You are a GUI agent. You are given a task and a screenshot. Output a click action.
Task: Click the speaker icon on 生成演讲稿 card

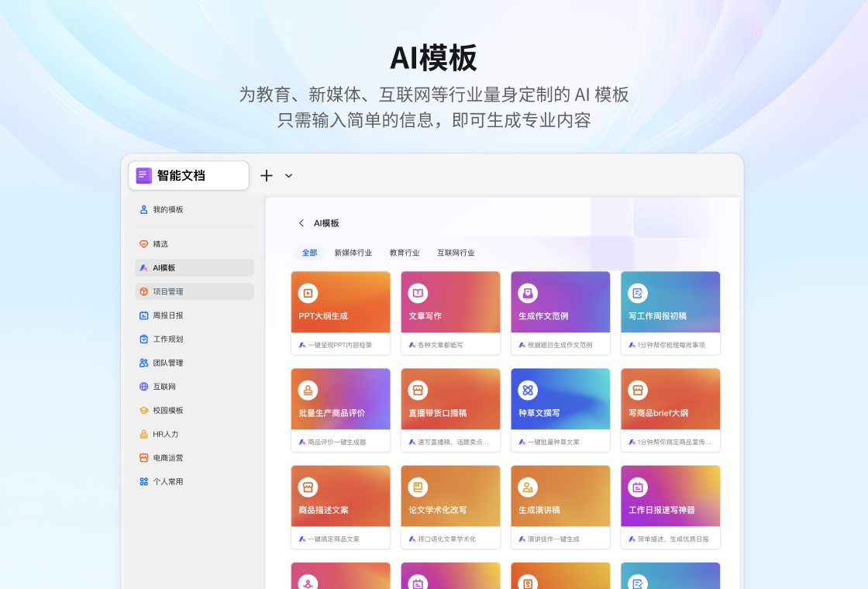click(528, 487)
